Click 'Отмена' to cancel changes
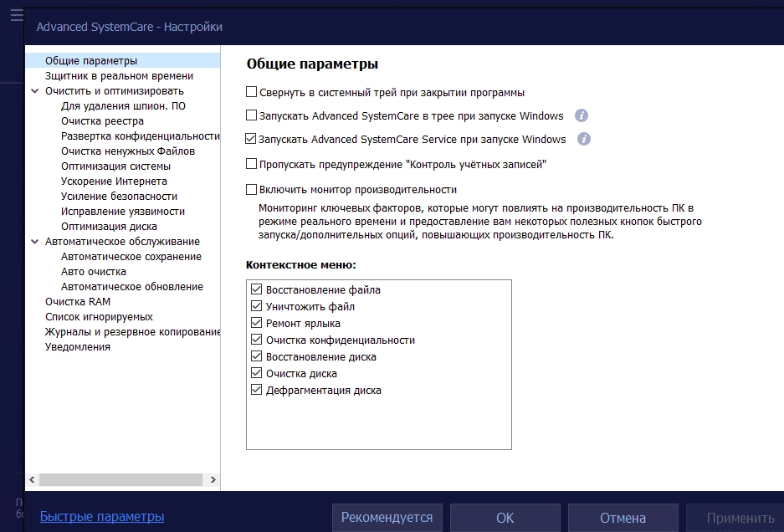 [623, 518]
